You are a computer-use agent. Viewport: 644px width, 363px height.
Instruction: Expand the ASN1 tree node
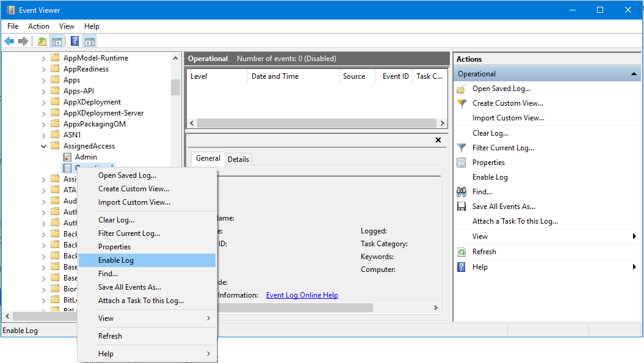coord(43,135)
